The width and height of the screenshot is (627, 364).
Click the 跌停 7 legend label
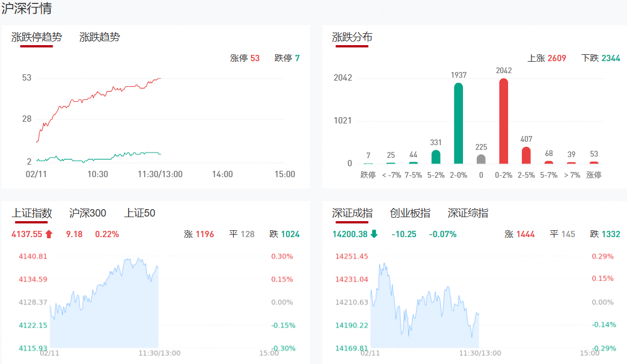287,58
